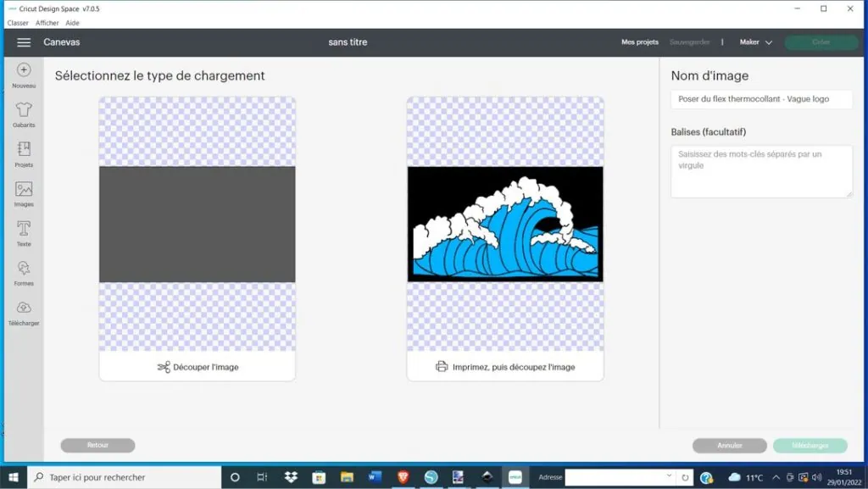The image size is (868, 489).
Task: Click the Balises keywords text area
Action: tap(762, 171)
